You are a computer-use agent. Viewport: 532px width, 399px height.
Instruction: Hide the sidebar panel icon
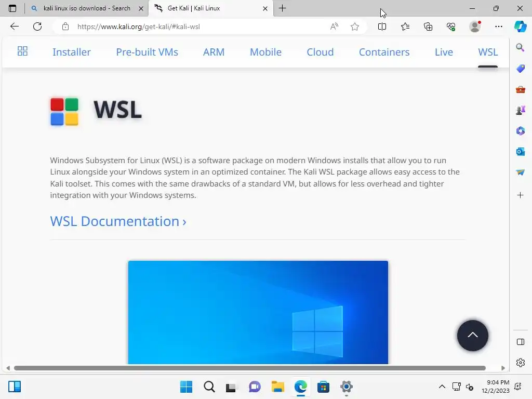pos(520,342)
